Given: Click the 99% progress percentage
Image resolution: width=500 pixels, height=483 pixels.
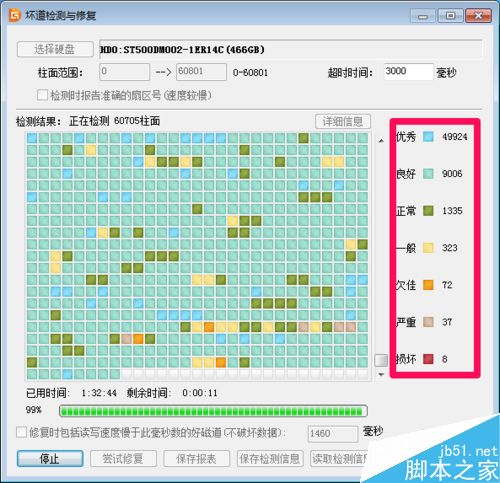Looking at the screenshot, I should coord(33,410).
